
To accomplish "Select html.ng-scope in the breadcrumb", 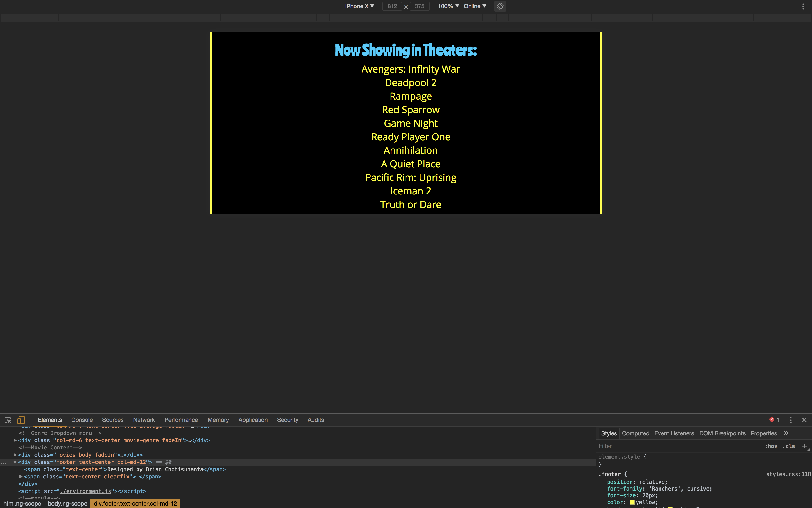I will click(x=22, y=504).
